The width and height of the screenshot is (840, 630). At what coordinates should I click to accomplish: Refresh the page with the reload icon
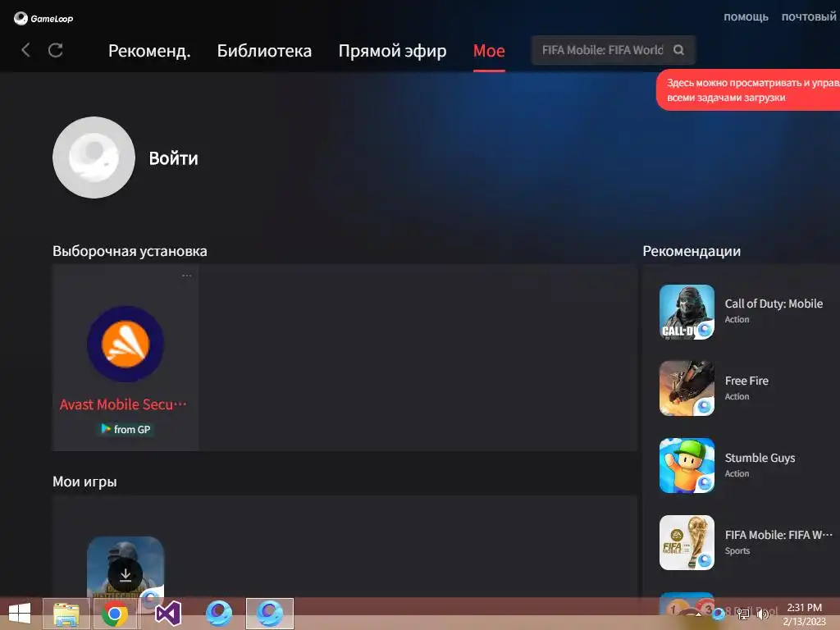tap(55, 50)
